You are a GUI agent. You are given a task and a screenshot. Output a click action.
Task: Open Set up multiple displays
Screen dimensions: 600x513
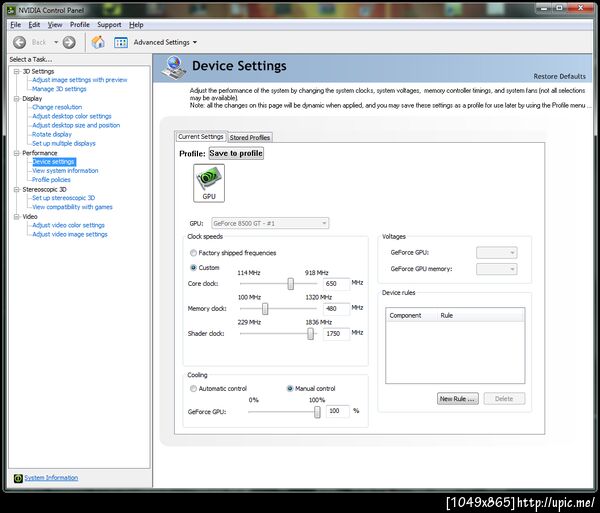click(x=64, y=143)
